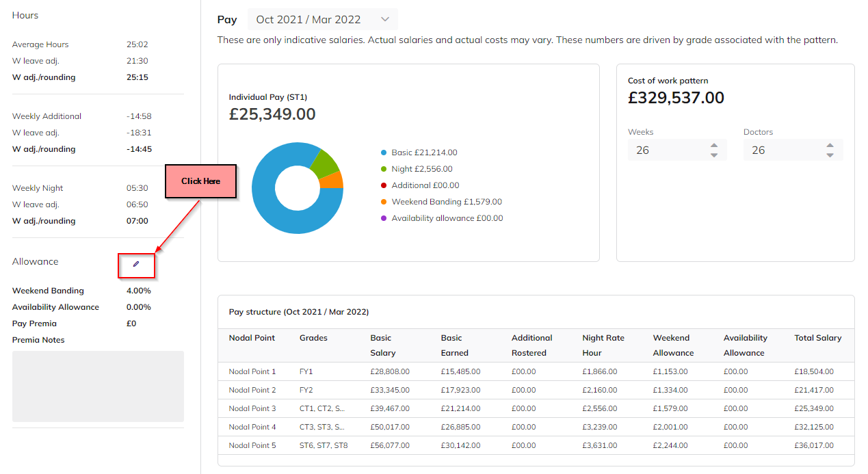Select the green Night legend dot
This screenshot has height=474, width=868.
coord(384,169)
